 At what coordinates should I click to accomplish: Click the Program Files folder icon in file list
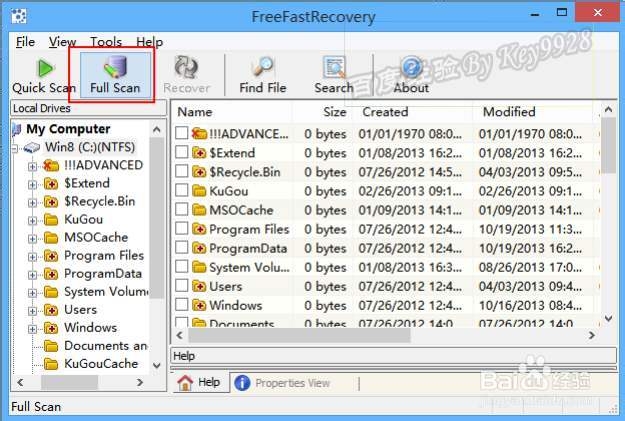[x=199, y=229]
